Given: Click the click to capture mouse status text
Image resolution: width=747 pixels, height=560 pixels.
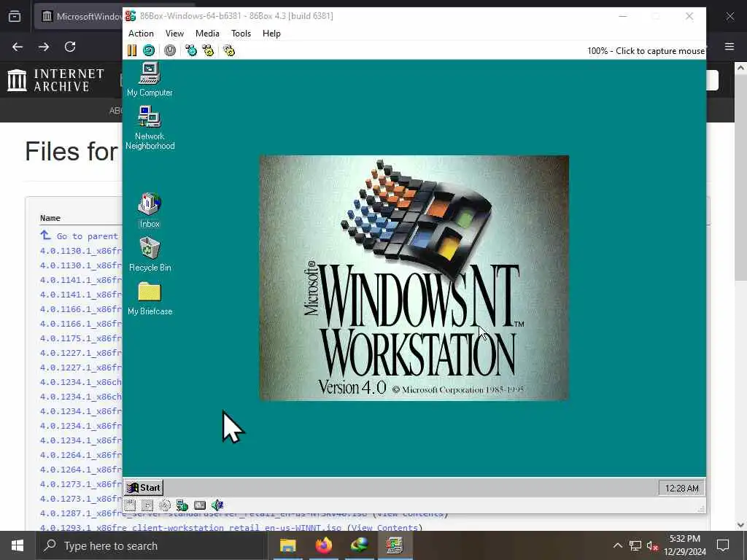Looking at the screenshot, I should point(646,51).
